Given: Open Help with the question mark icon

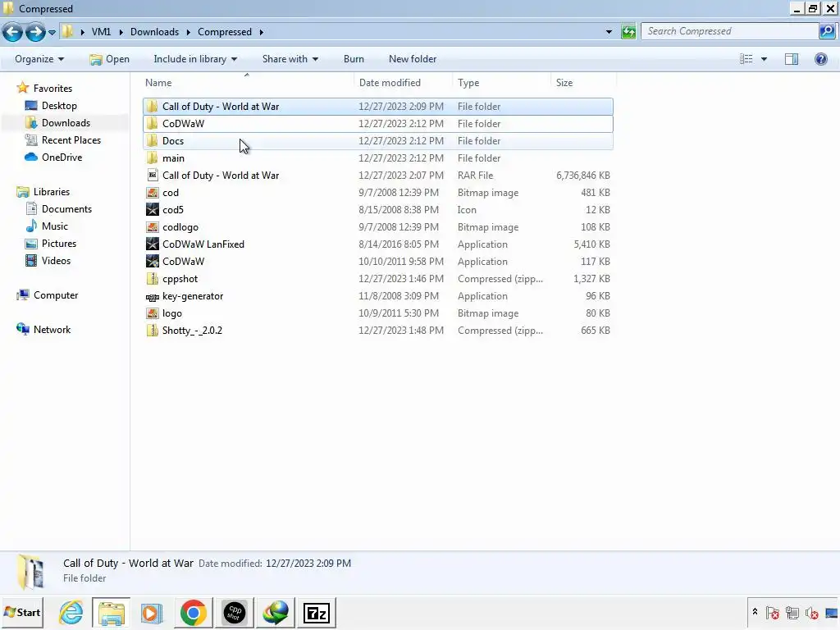Looking at the screenshot, I should [820, 59].
